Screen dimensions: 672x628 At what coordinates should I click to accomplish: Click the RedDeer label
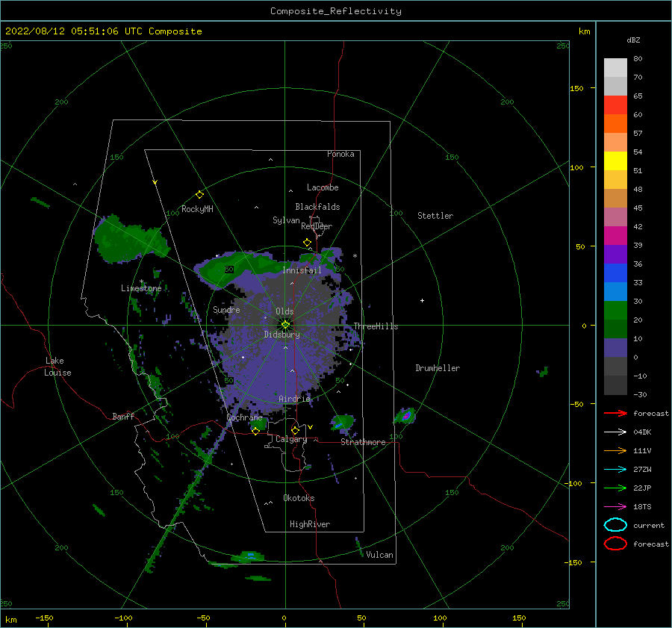(317, 226)
